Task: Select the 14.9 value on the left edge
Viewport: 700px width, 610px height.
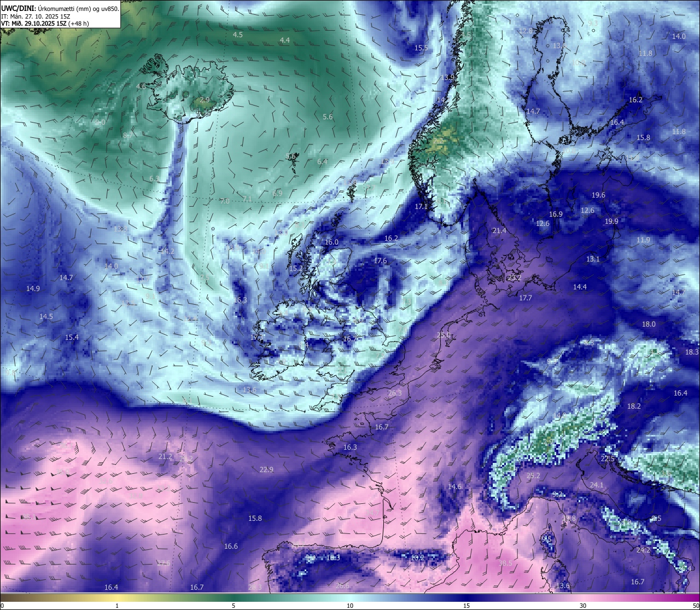Action: tap(33, 288)
